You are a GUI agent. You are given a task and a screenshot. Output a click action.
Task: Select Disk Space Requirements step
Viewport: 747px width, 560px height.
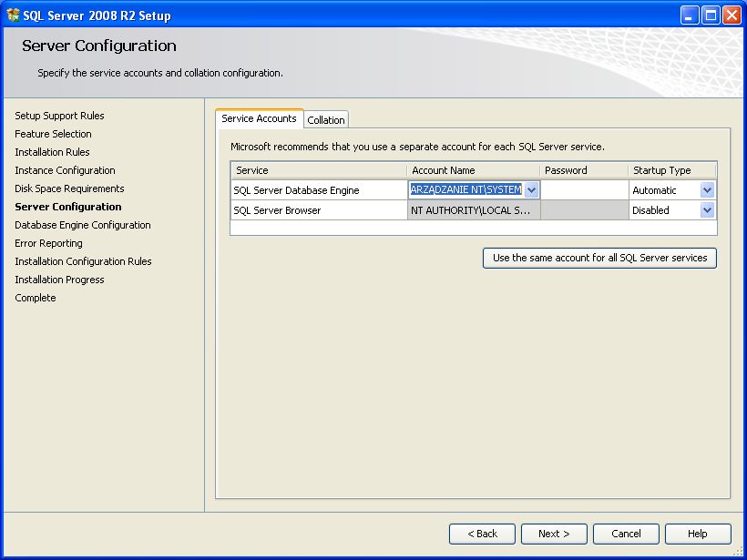pos(69,188)
